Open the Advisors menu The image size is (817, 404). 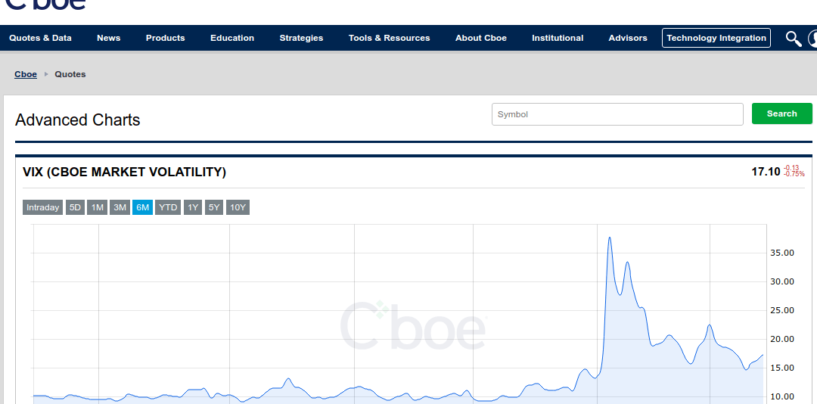click(x=628, y=38)
